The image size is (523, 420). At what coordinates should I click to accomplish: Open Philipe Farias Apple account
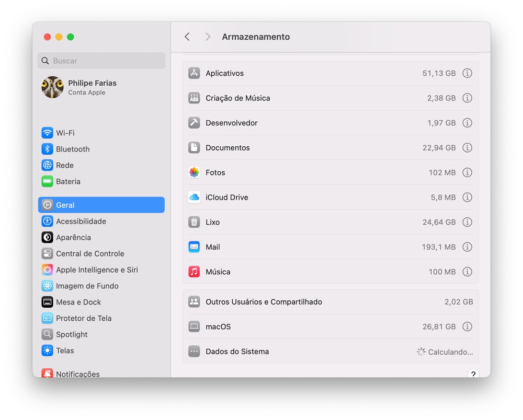(x=92, y=87)
